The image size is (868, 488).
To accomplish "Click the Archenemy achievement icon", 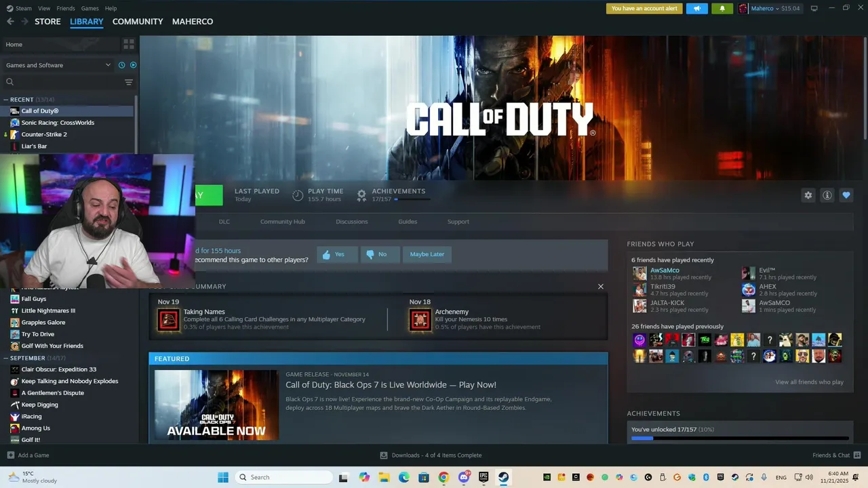I will (x=420, y=320).
